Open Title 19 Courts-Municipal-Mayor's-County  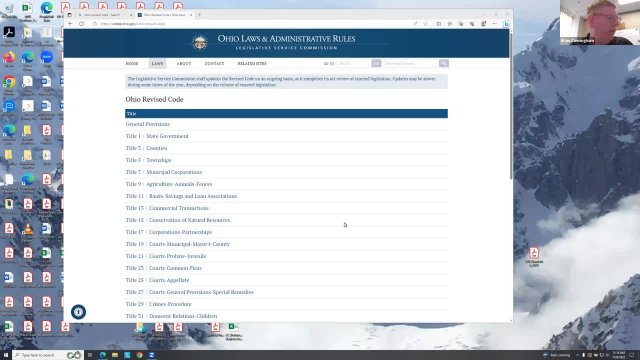(178, 244)
